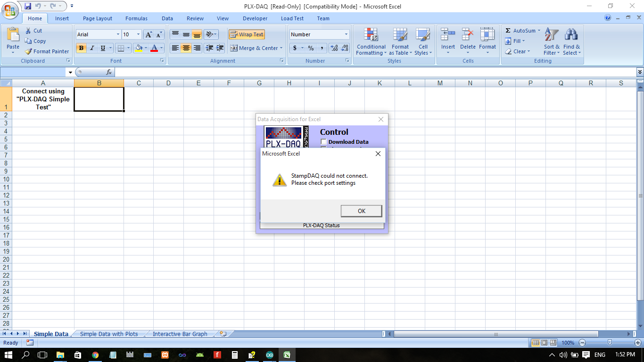Click OK on the StampDAQ error dialog
Screen dimensions: 644x362
(x=361, y=211)
